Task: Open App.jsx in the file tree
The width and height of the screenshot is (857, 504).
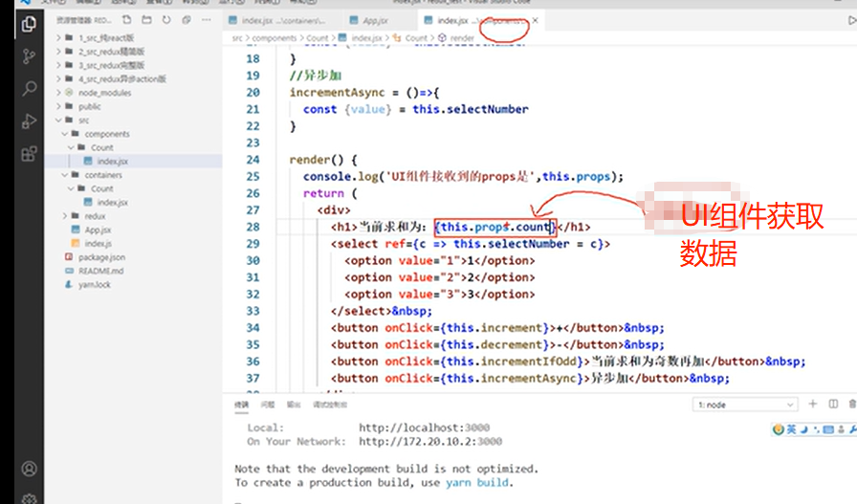Action: point(99,230)
